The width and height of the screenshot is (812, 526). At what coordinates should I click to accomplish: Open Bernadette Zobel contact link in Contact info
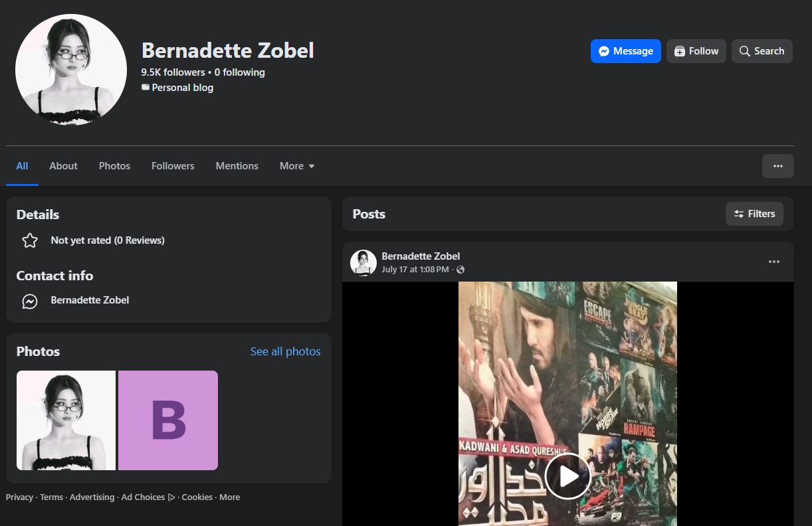(x=90, y=300)
